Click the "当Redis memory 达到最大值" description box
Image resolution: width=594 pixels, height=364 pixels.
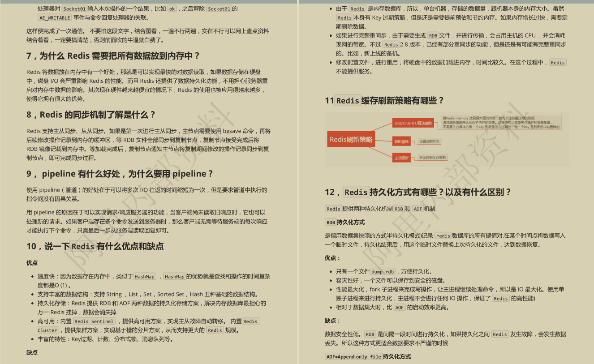tap(501, 122)
